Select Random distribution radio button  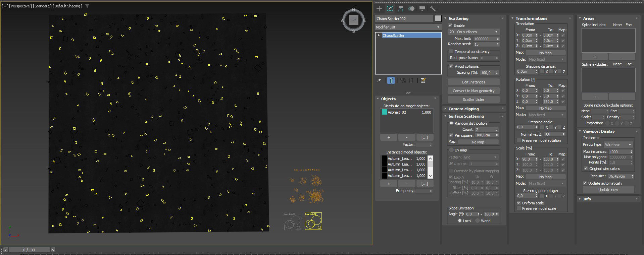pos(451,123)
